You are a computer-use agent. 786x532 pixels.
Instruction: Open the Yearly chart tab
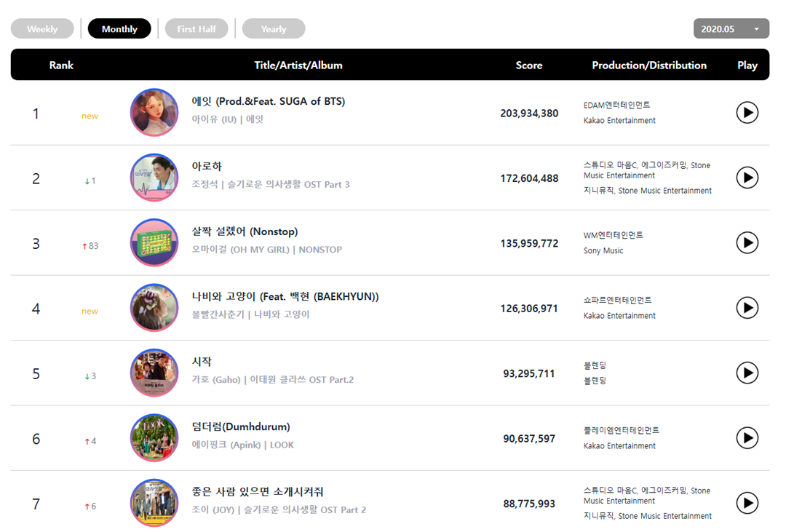point(274,29)
